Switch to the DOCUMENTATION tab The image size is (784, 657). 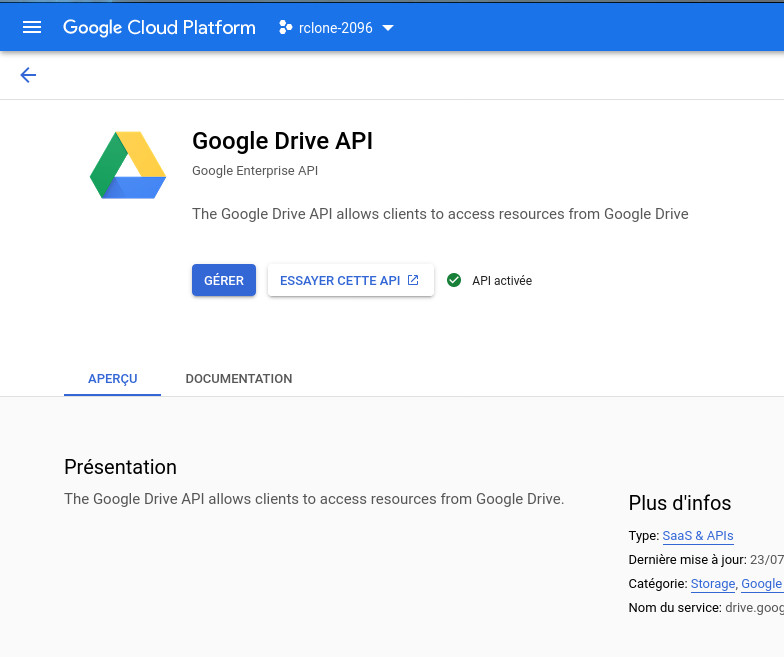point(239,378)
